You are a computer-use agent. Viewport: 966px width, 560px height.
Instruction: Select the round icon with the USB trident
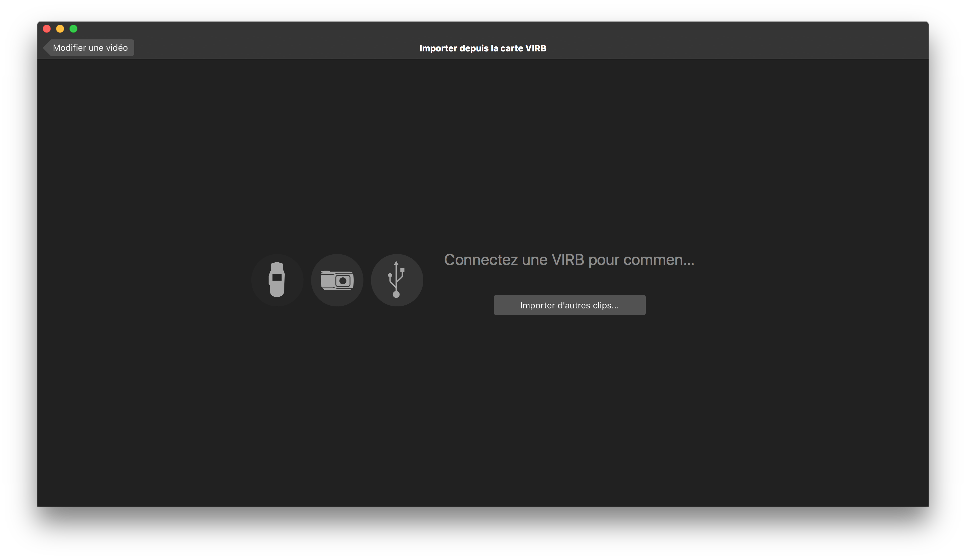[x=397, y=280]
